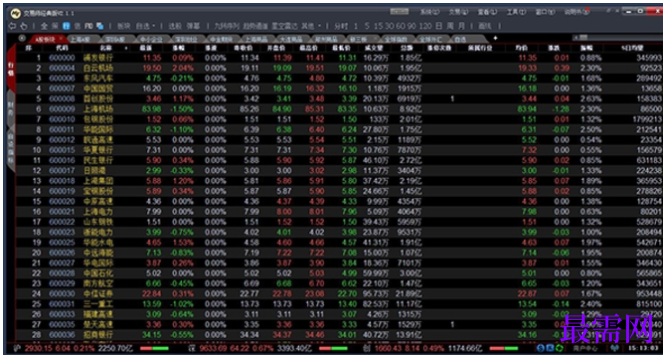The width and height of the screenshot is (672, 360).
Task: Open the 窗口 menu
Action: [x=545, y=12]
